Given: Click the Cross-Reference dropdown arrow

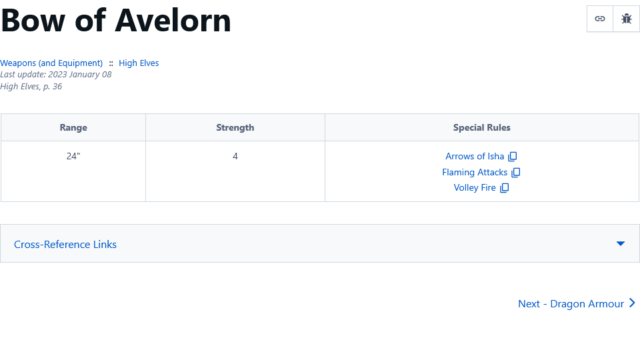Looking at the screenshot, I should point(621,243).
